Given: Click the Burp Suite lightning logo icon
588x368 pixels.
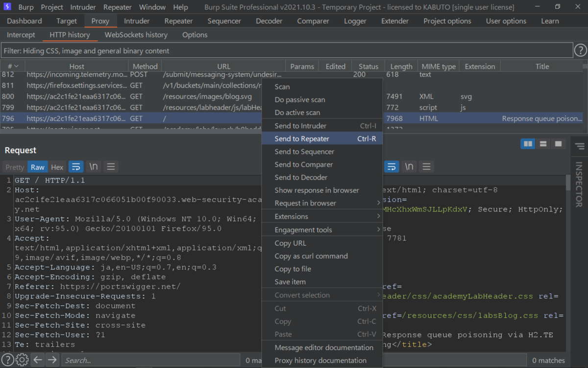Looking at the screenshot, I should (7, 7).
